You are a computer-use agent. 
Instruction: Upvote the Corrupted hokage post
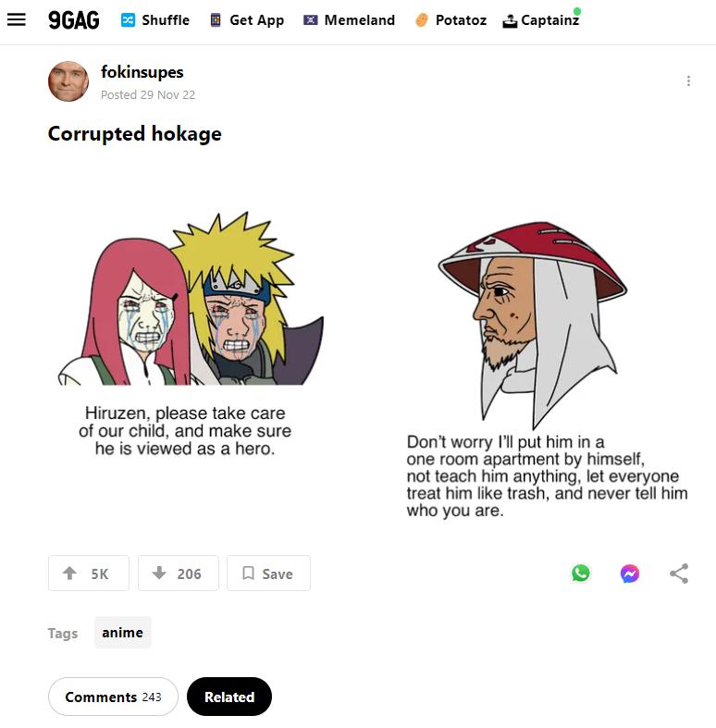point(89,574)
